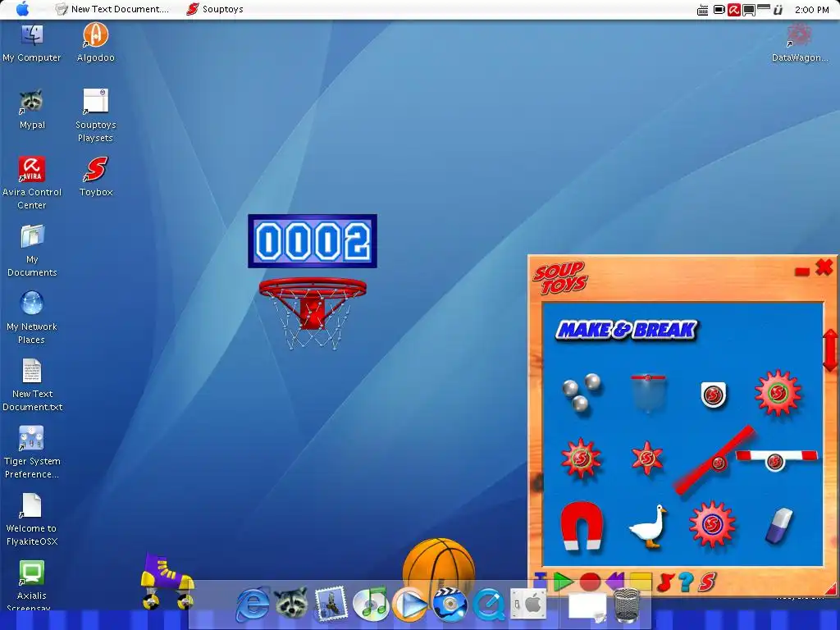Select the DataWagon desktop shortcut
The width and height of the screenshot is (840, 630).
[799, 43]
